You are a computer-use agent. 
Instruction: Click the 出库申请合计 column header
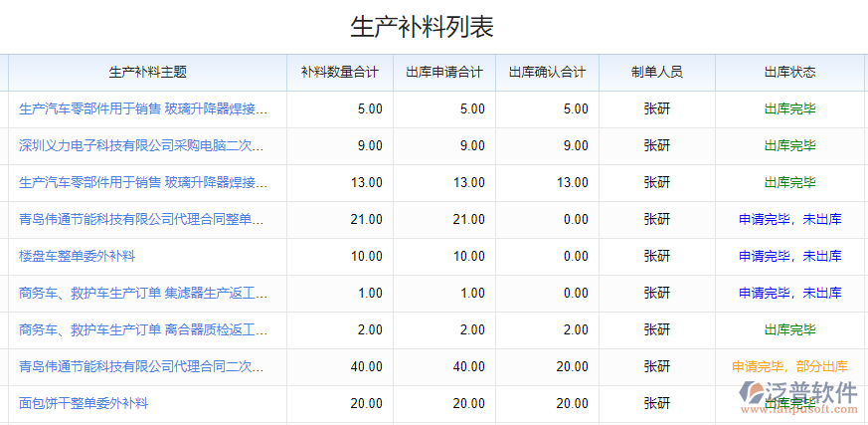pos(444,72)
